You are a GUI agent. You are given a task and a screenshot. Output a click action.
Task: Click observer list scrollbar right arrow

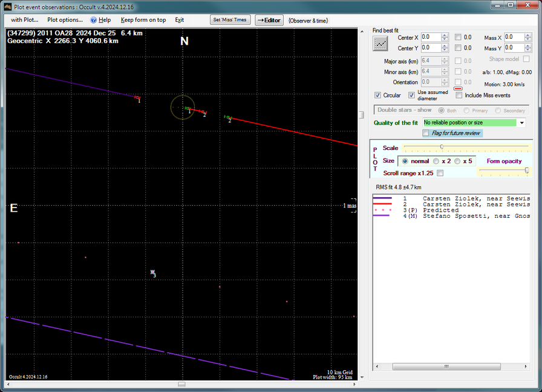[x=526, y=367]
